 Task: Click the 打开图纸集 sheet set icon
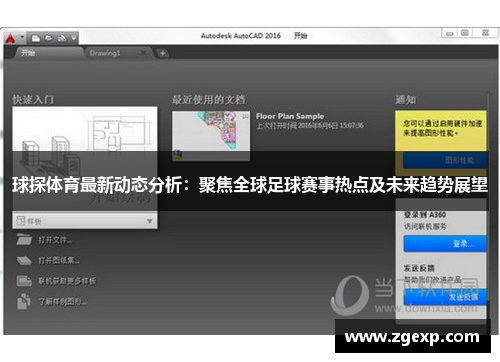coord(24,260)
